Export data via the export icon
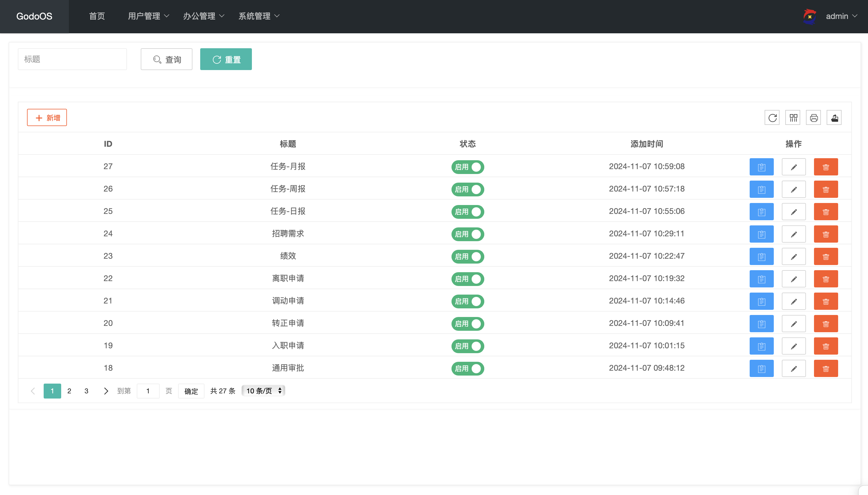The height and width of the screenshot is (495, 868). click(x=834, y=117)
